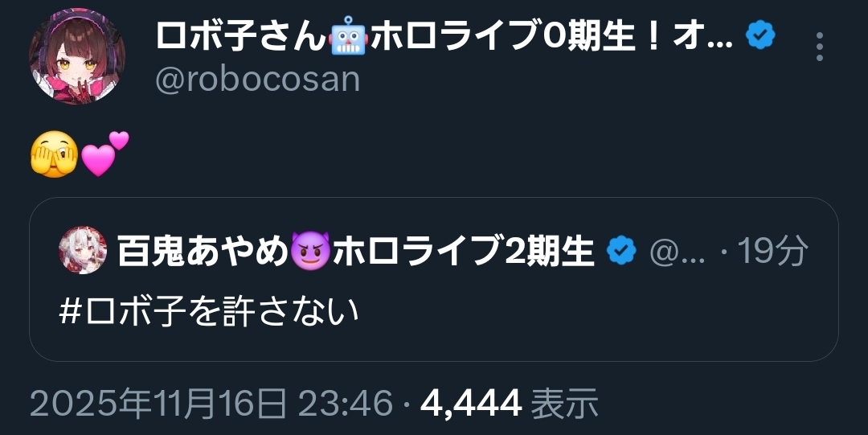Image resolution: width=868 pixels, height=435 pixels.
Task: Click Roboco's round profile avatar
Action: tap(77, 56)
